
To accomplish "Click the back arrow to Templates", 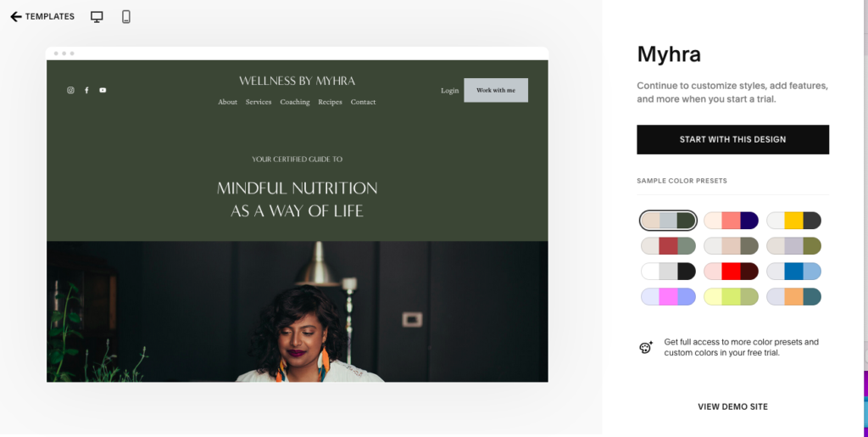I will point(16,17).
